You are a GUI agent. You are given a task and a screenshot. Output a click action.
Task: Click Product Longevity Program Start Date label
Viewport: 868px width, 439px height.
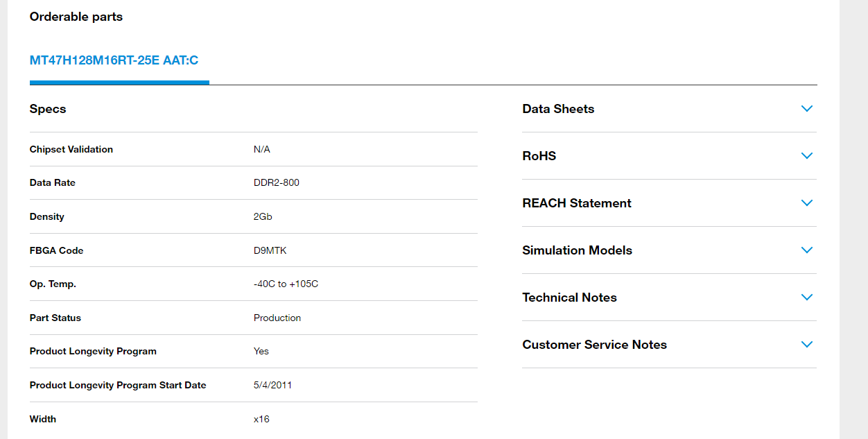[118, 385]
